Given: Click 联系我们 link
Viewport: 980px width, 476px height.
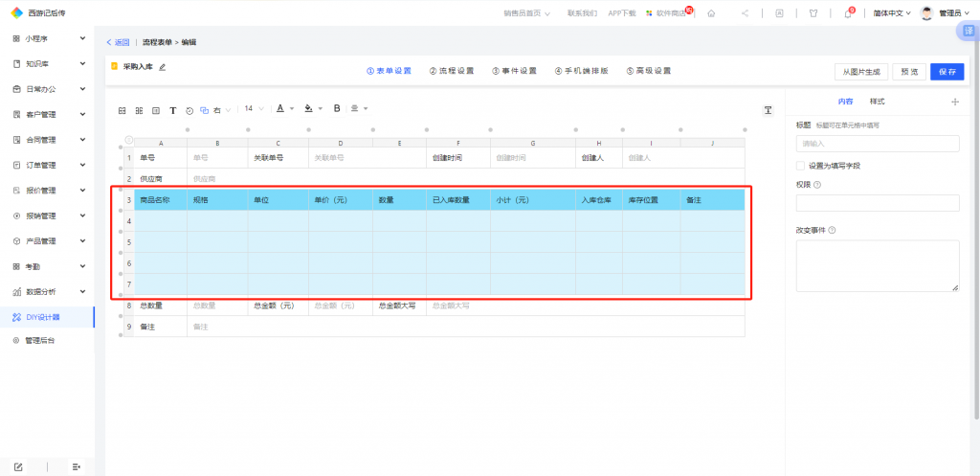Looking at the screenshot, I should [582, 13].
